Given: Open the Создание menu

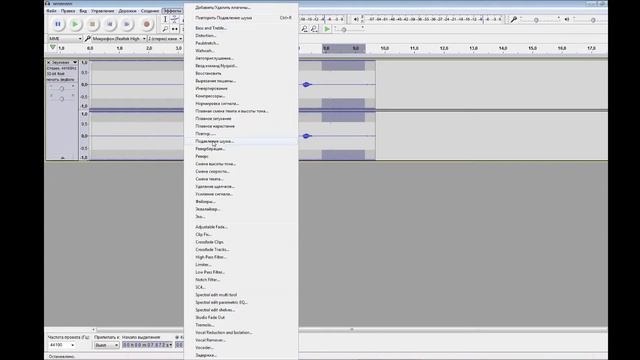Looking at the screenshot, I should coord(150,11).
